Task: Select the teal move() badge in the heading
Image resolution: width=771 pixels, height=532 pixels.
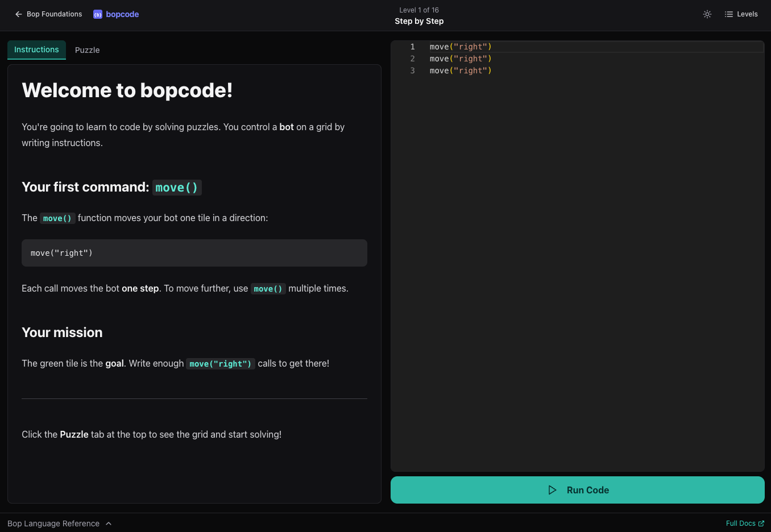Action: 177,187
